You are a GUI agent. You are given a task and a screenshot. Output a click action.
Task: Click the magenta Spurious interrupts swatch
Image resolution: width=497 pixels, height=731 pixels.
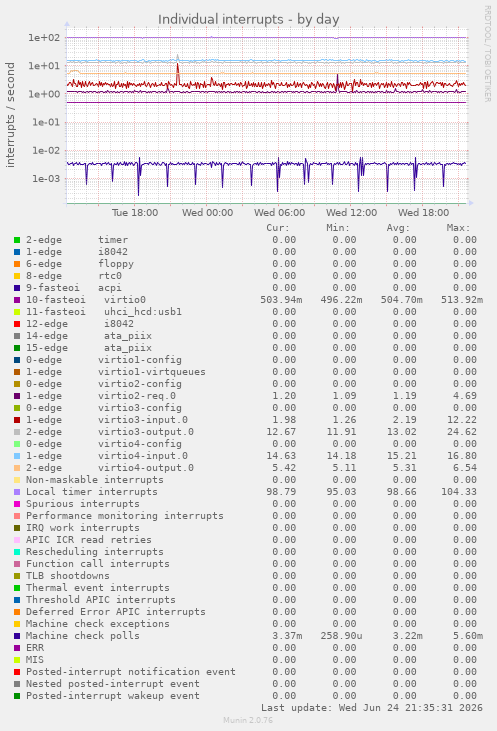pos(17,504)
